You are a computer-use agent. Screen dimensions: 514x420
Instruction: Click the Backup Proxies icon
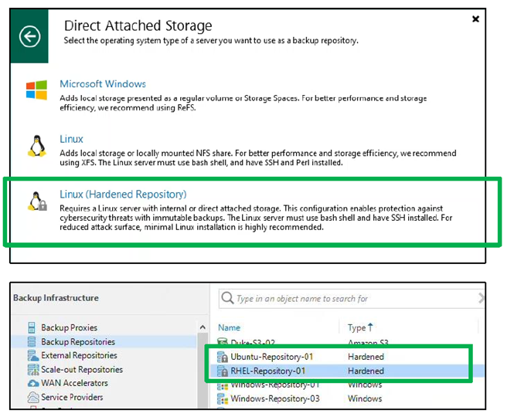click(x=32, y=327)
